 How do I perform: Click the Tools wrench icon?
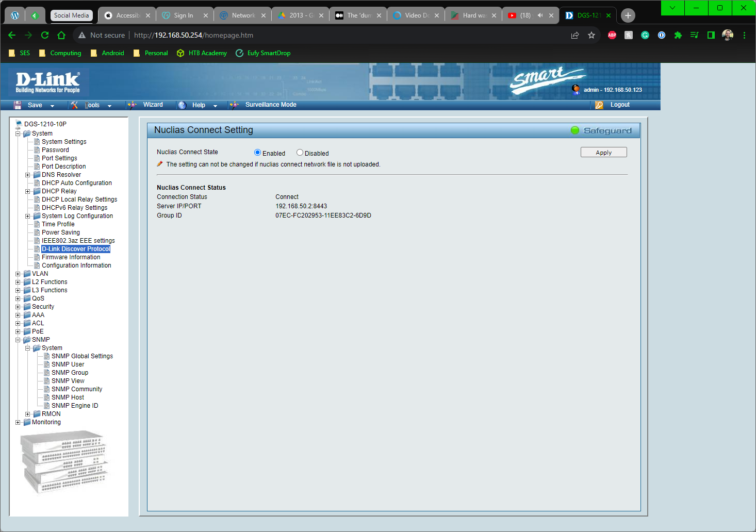(x=75, y=105)
